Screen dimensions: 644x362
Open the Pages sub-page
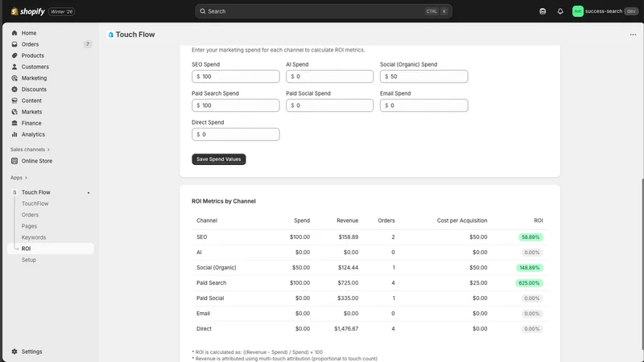[x=29, y=226]
